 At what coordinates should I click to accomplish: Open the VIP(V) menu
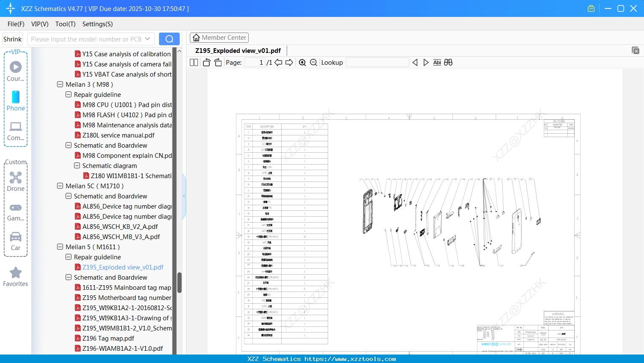pyautogui.click(x=40, y=24)
